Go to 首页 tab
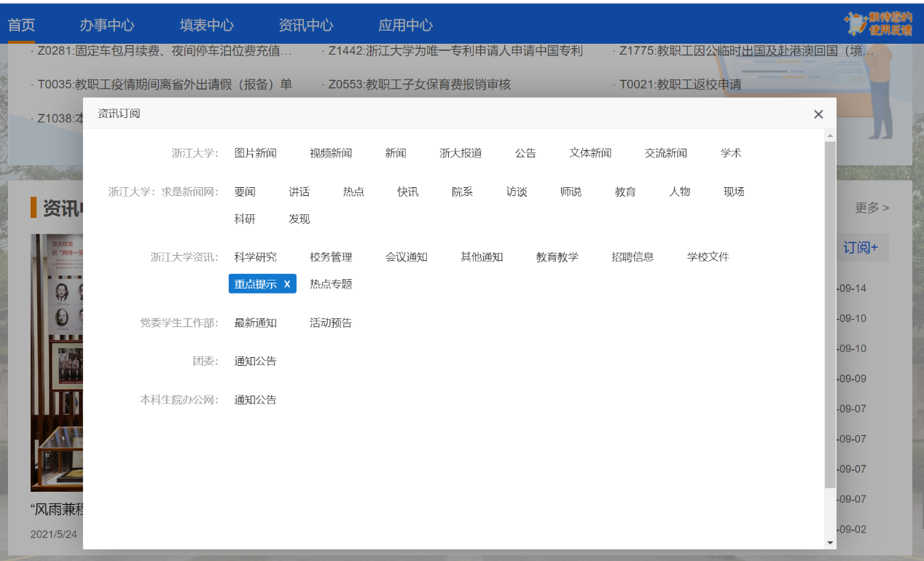The image size is (924, 561). coord(21,25)
